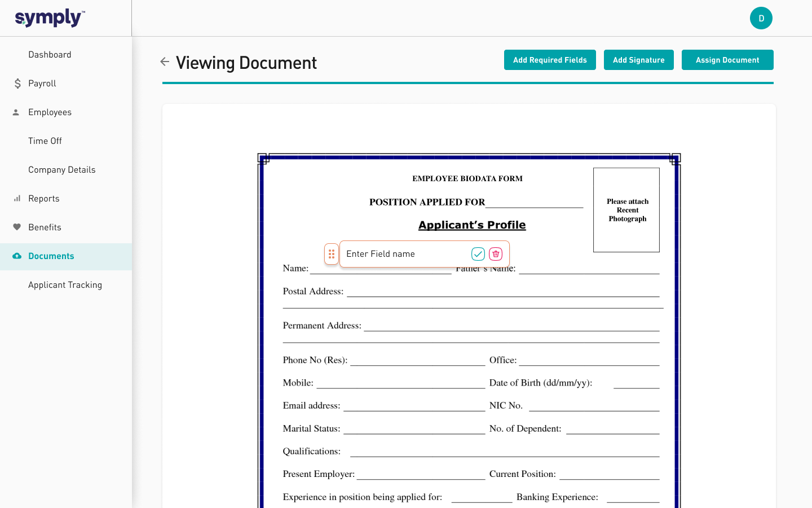Navigate to Applicant Tracking
Viewport: 812px width, 508px height.
[65, 285]
